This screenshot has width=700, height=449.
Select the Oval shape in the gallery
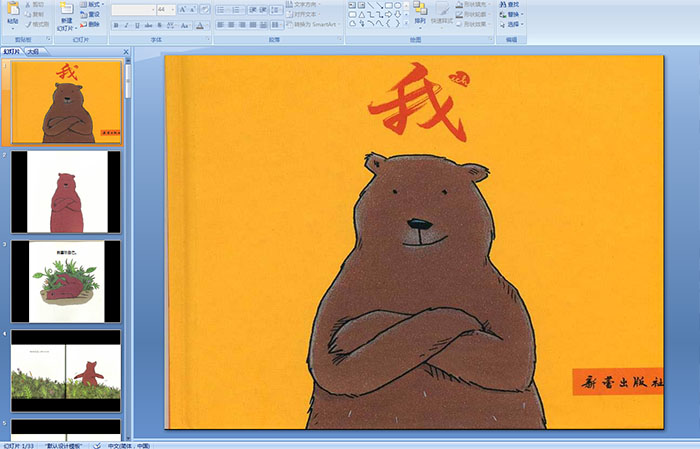(x=397, y=5)
